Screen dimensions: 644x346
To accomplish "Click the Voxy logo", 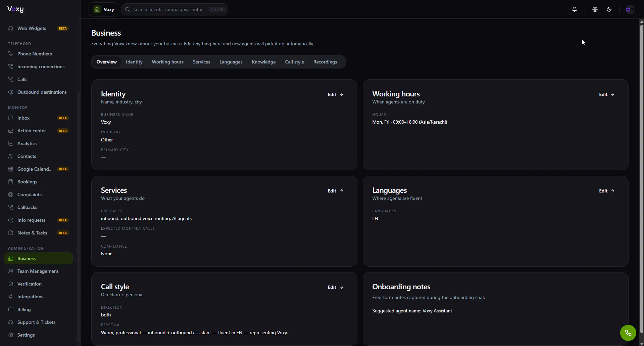I will tap(16, 9).
